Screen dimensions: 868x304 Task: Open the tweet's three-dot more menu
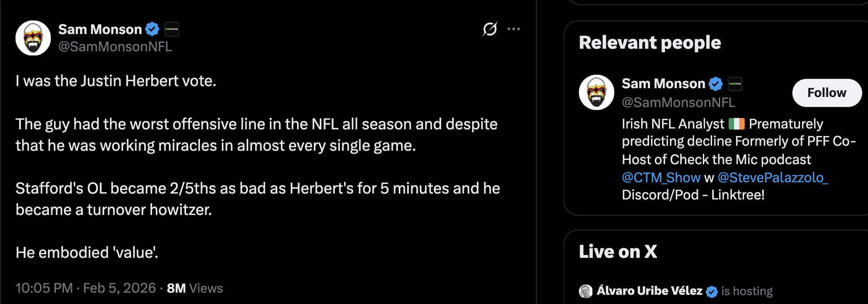click(x=513, y=29)
